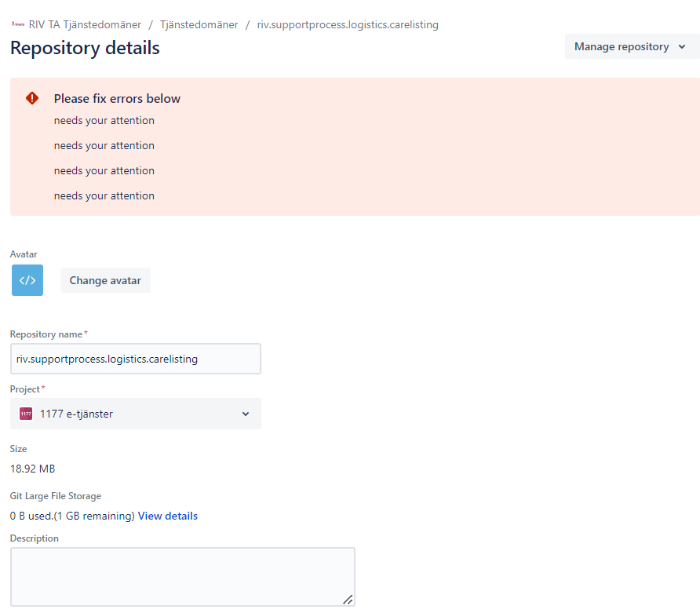
Task: Go to the Tjänstedomäner project breadcrumb
Action: (199, 24)
